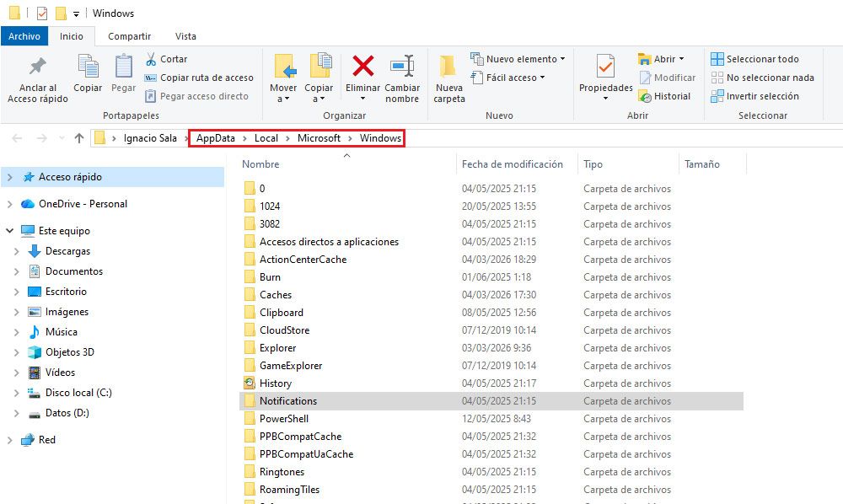
Task: Click the Modificar button
Action: [667, 78]
